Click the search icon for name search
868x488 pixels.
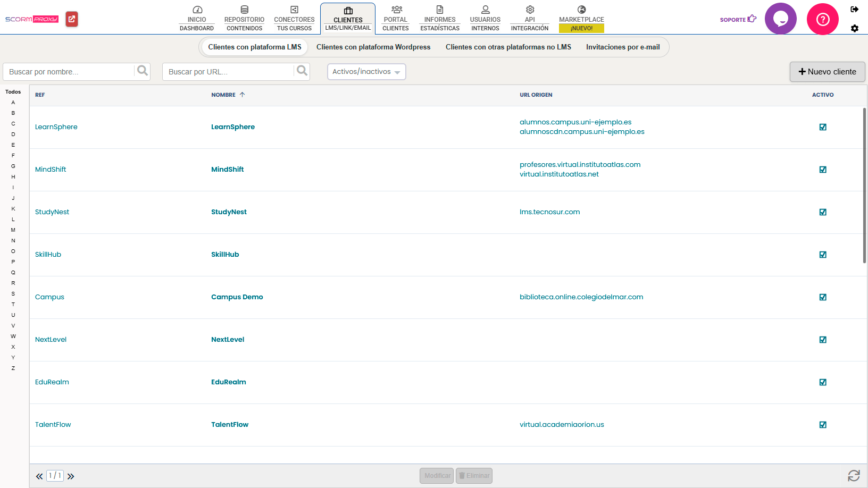143,71
